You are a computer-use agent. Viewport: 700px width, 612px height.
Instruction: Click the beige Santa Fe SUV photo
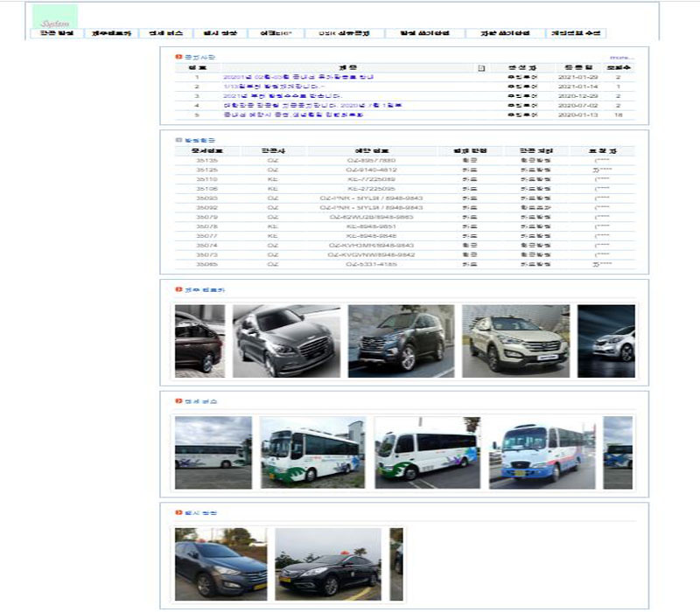[515, 341]
